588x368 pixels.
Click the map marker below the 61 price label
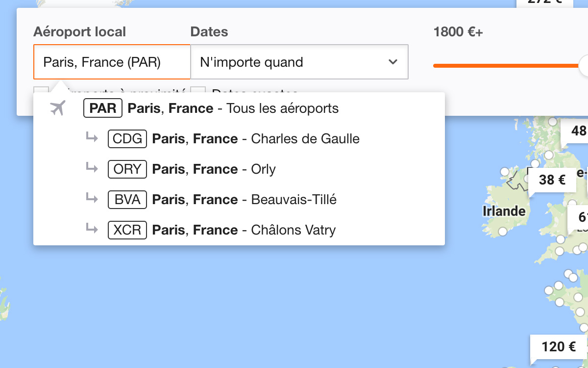click(561, 239)
